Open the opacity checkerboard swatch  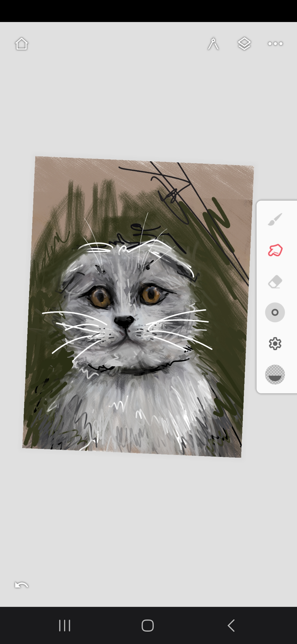pos(275,374)
